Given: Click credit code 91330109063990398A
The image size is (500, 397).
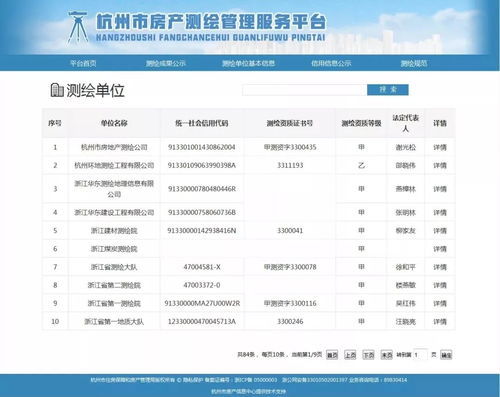Looking at the screenshot, I should tap(202, 165).
